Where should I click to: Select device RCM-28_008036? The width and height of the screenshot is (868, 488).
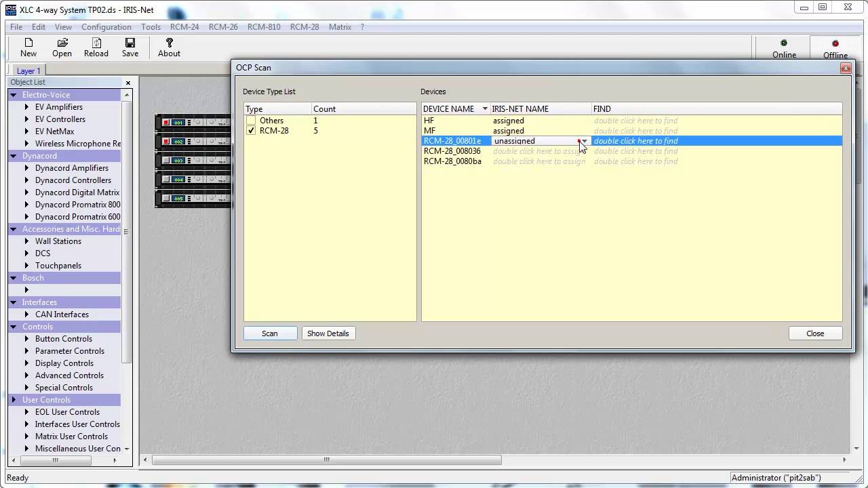(452, 151)
